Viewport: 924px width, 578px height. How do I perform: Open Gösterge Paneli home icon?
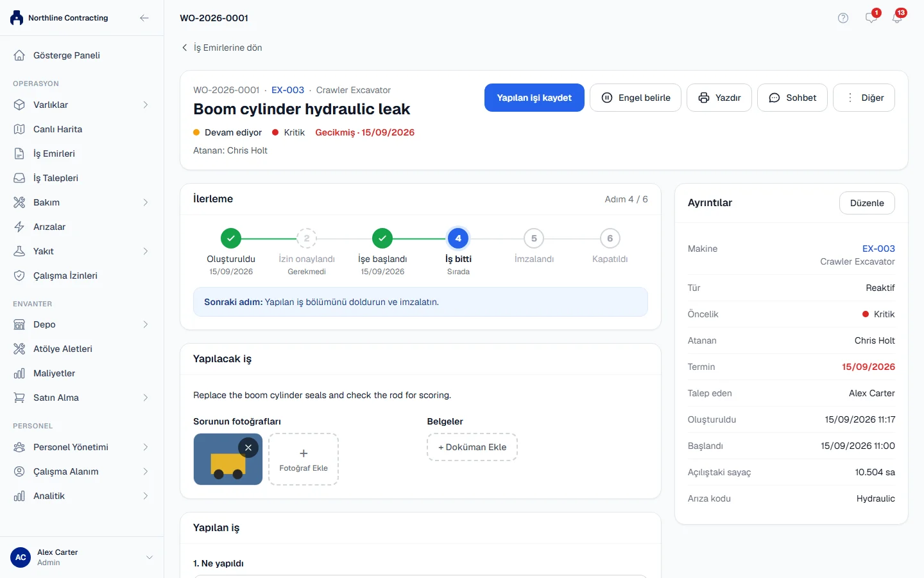click(19, 55)
